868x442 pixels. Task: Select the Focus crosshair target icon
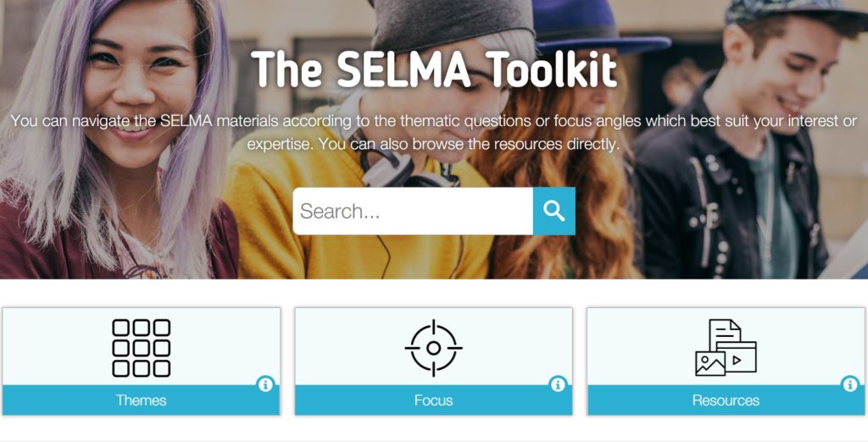(x=433, y=348)
